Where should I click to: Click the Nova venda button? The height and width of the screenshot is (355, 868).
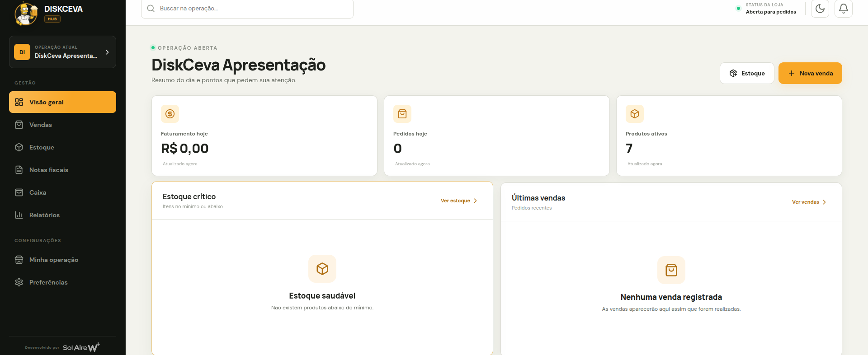[810, 73]
